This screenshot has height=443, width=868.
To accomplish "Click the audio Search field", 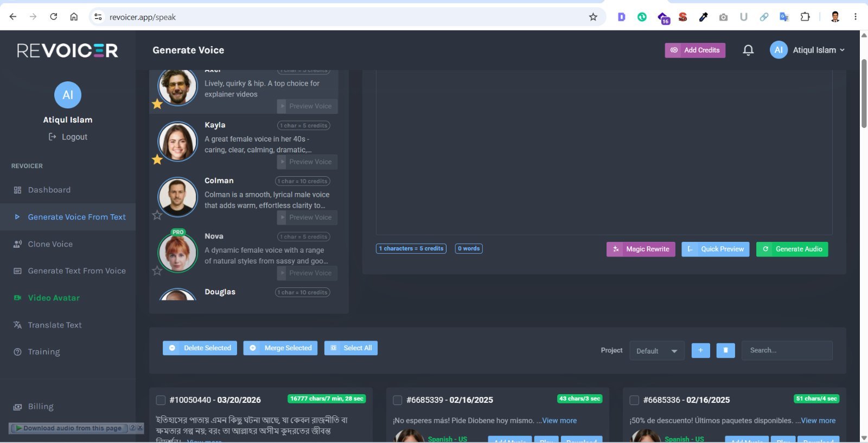I will point(787,350).
